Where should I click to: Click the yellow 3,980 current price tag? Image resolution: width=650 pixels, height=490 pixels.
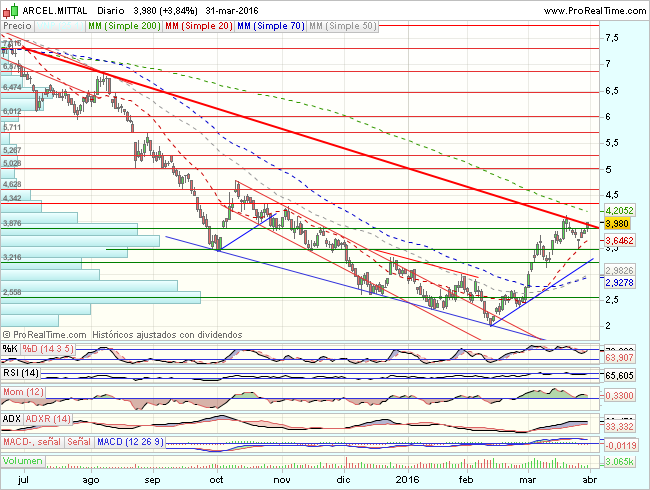coord(619,224)
